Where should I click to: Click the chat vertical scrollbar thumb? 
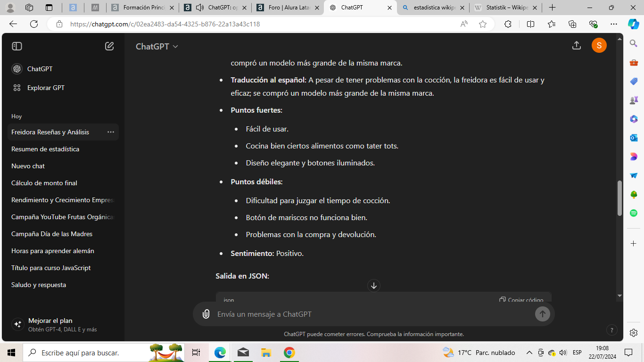(619, 198)
